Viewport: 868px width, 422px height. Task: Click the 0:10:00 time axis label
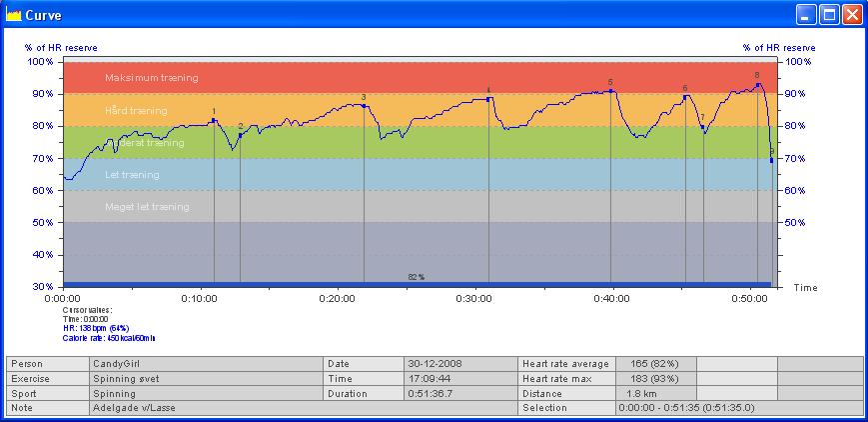point(200,298)
